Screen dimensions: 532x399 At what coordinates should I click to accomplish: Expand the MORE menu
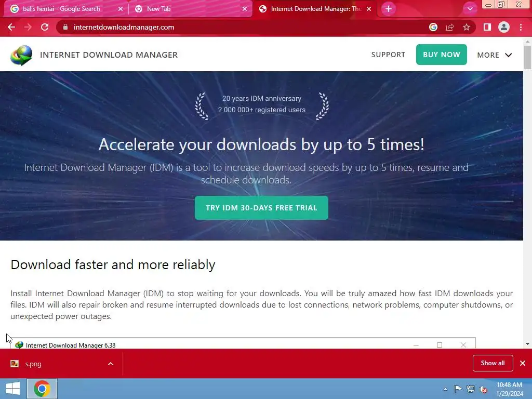pos(495,55)
